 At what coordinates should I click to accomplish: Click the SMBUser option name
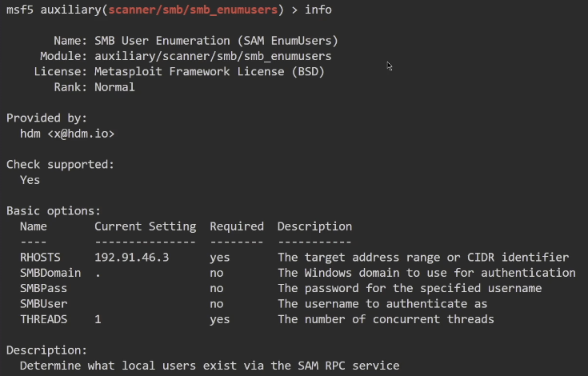pyautogui.click(x=43, y=304)
